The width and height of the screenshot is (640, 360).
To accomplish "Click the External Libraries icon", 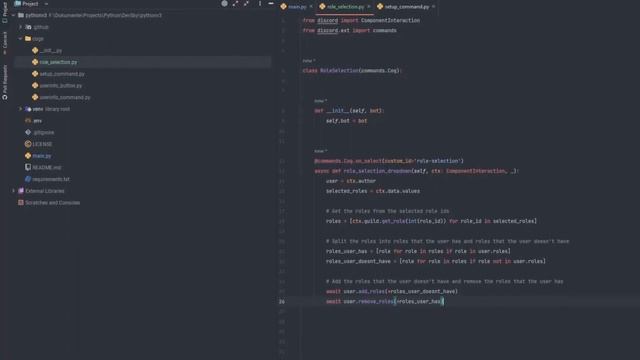I will click(x=21, y=191).
